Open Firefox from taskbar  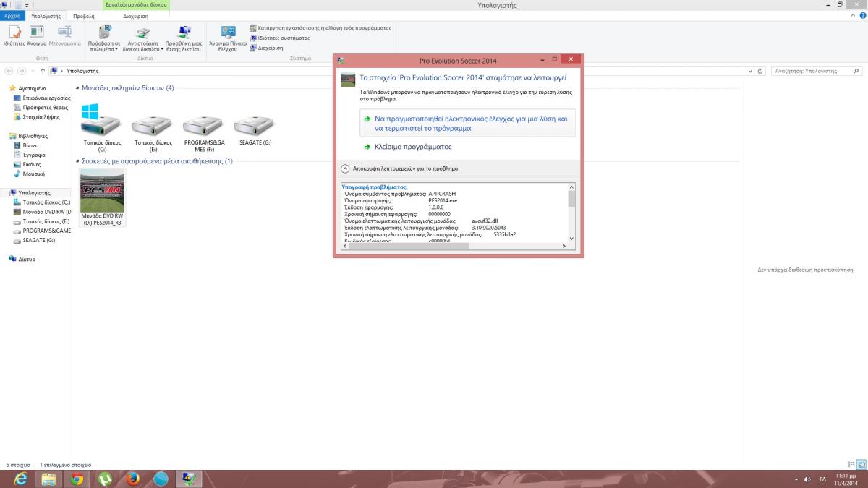click(133, 479)
